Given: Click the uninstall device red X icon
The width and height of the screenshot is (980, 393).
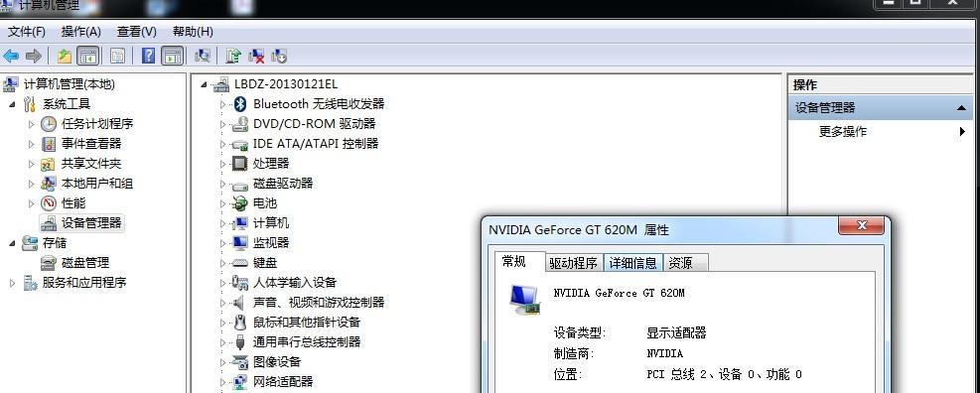Looking at the screenshot, I should click(x=256, y=57).
